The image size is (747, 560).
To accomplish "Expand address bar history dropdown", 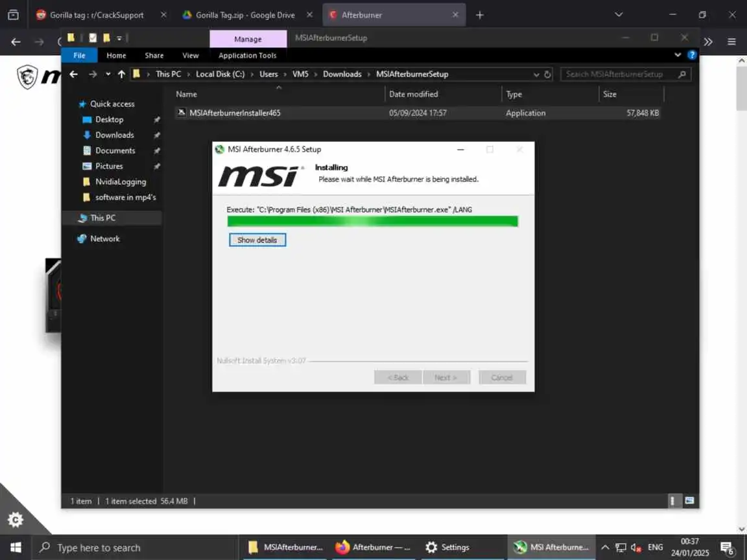I will (536, 75).
